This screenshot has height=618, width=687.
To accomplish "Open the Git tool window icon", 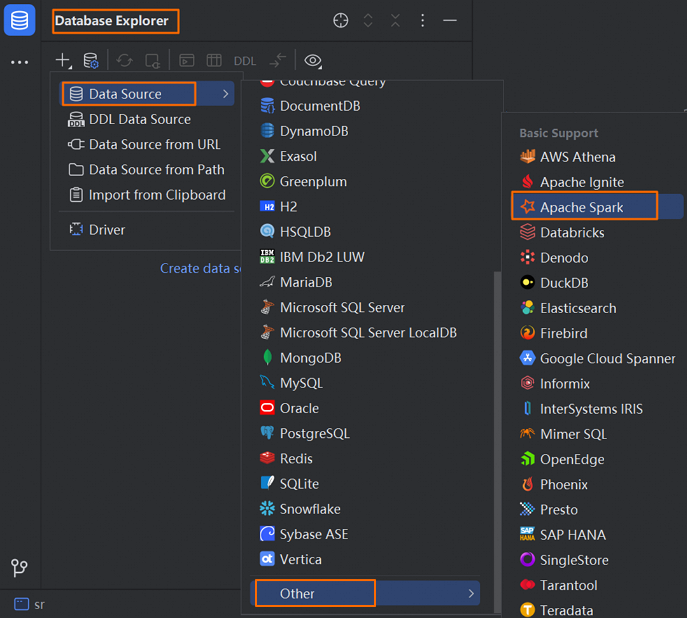I will (19, 568).
